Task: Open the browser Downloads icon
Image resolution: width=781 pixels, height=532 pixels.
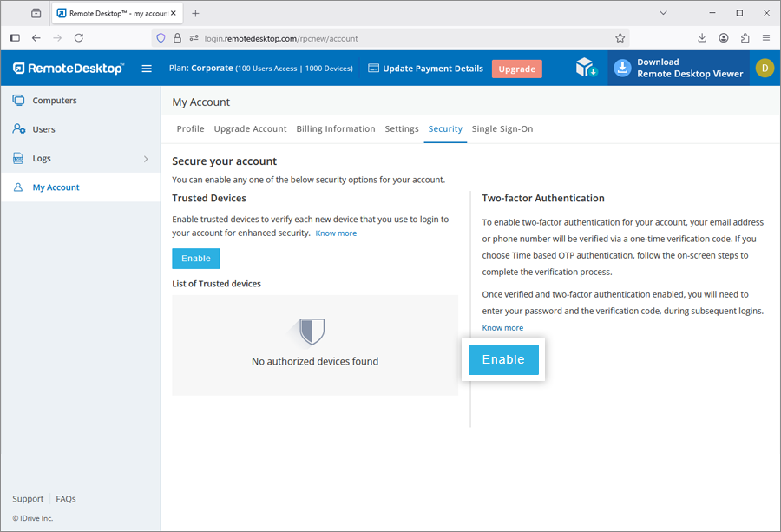Action: (x=702, y=38)
